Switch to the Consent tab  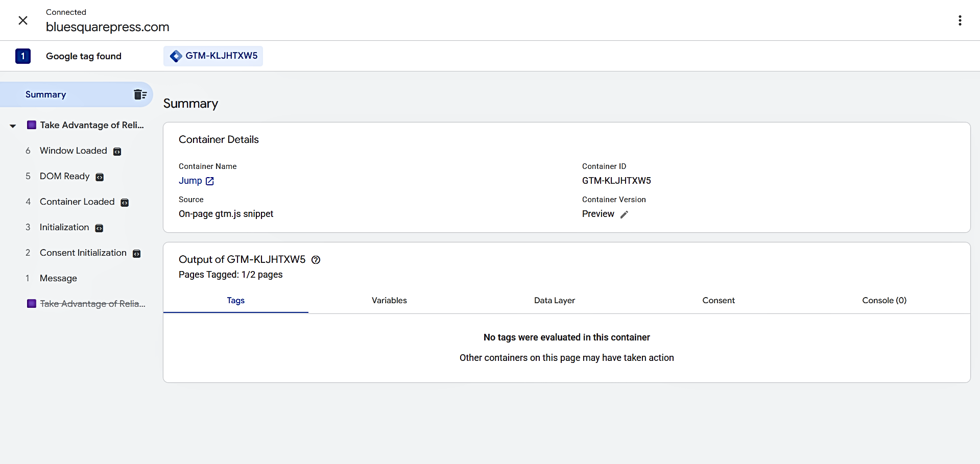tap(718, 301)
